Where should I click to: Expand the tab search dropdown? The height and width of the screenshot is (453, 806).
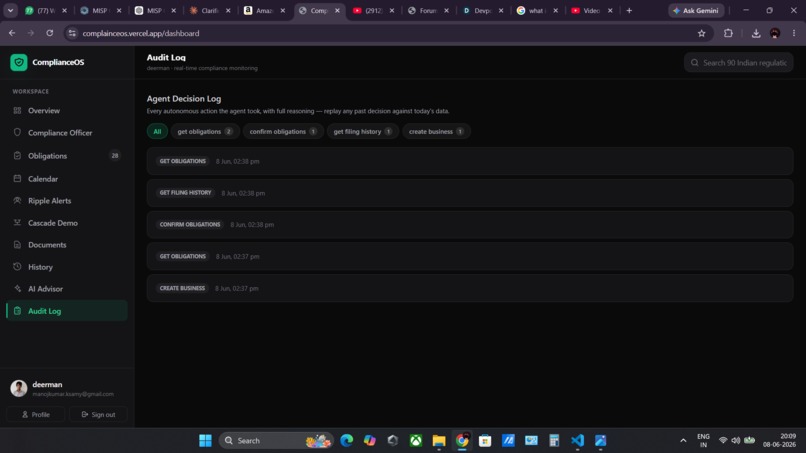[x=10, y=10]
